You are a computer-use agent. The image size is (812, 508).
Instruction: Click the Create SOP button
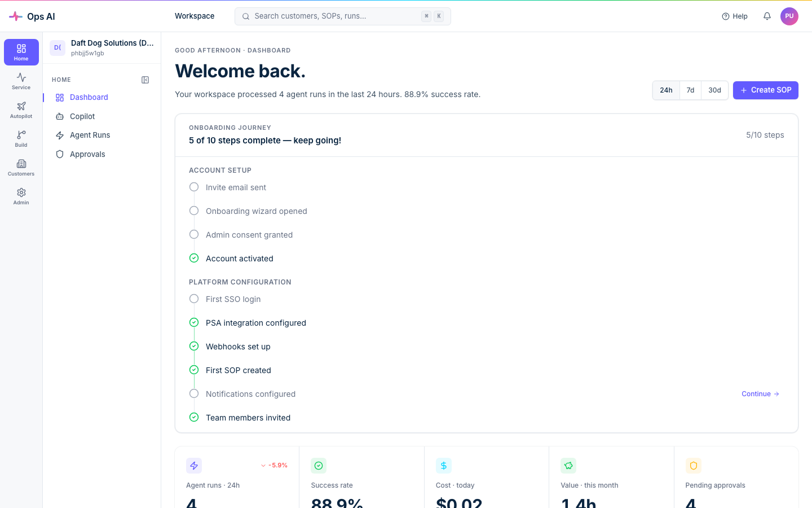(766, 90)
